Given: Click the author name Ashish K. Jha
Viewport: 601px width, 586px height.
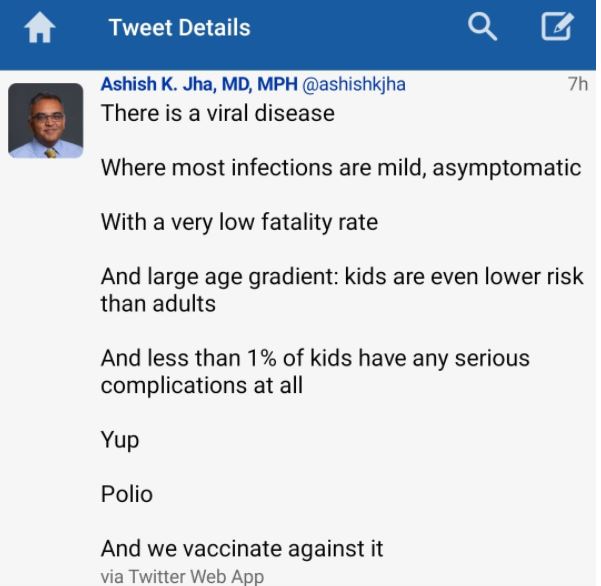Looking at the screenshot, I should [x=198, y=84].
